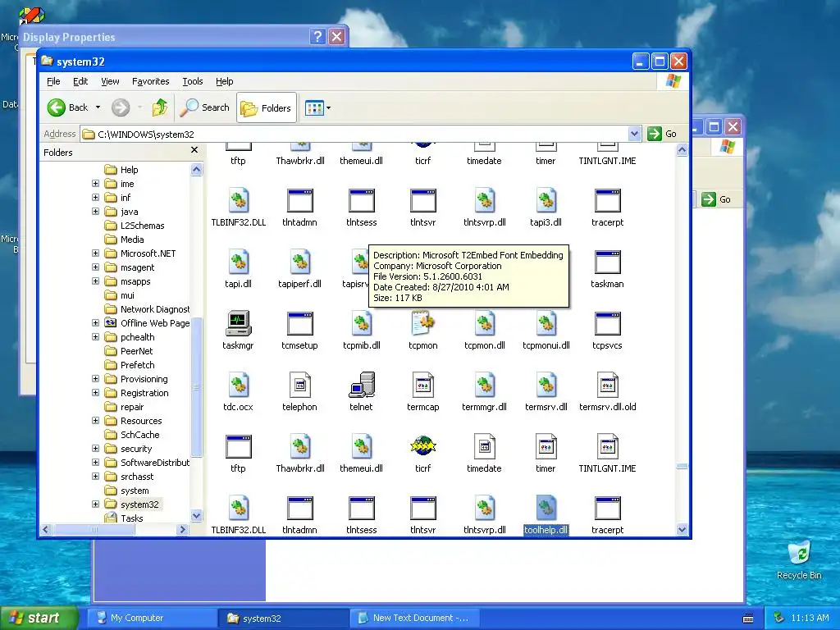
Task: Open the Address bar dropdown list
Action: pyautogui.click(x=634, y=134)
